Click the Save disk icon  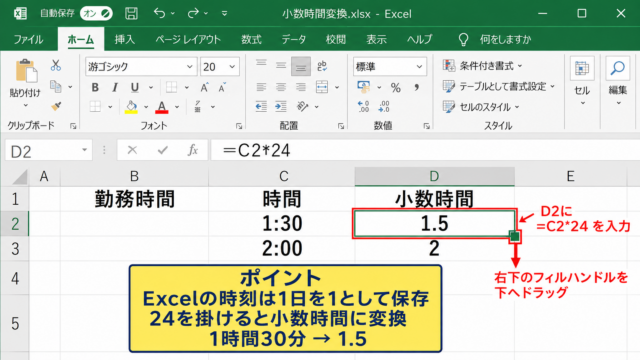(131, 13)
